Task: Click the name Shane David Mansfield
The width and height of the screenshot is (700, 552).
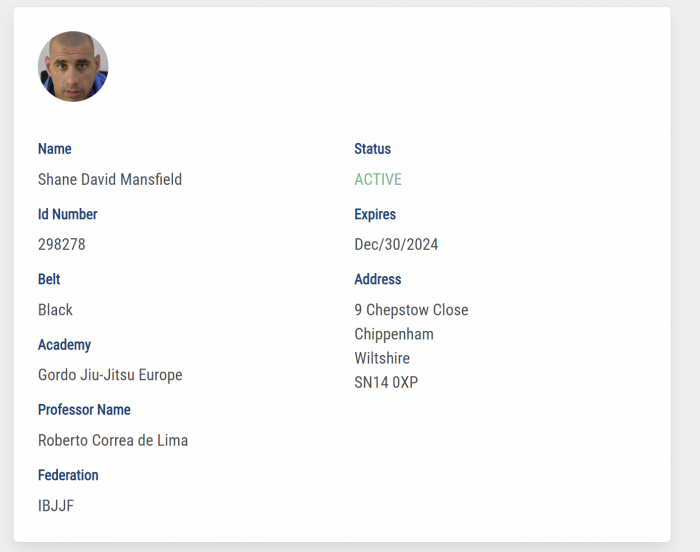Action: (110, 180)
